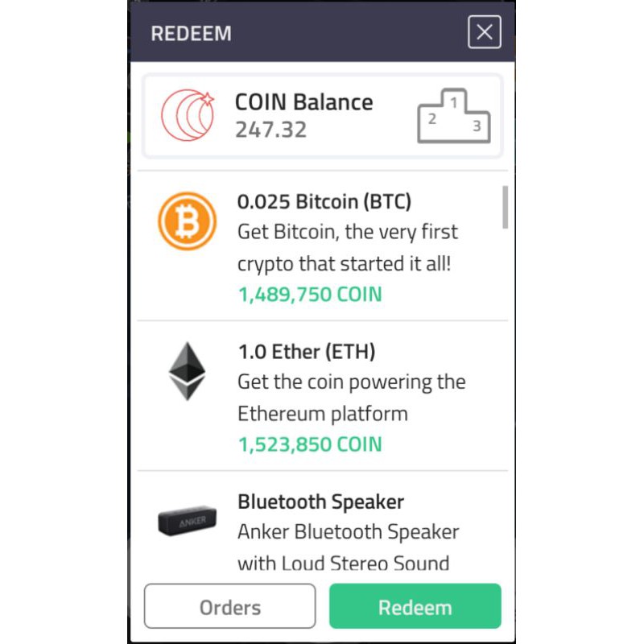Click the REDEEM header title
The height and width of the screenshot is (644, 644).
(191, 33)
